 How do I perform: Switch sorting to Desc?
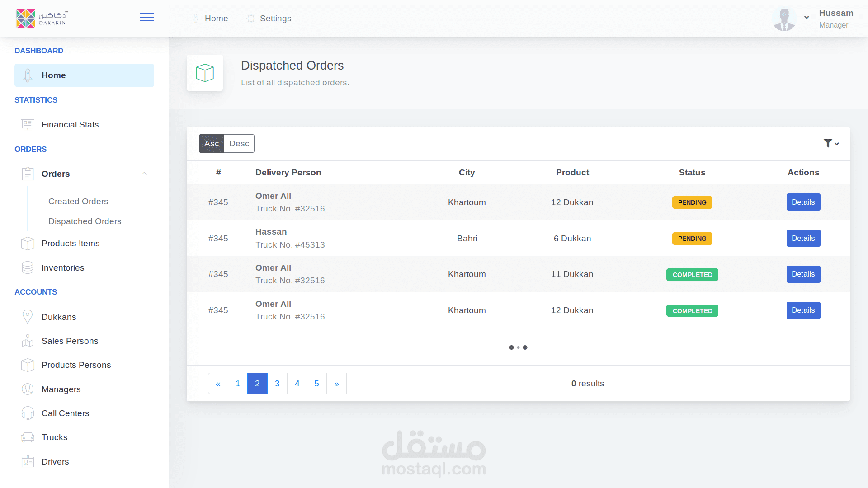tap(239, 144)
